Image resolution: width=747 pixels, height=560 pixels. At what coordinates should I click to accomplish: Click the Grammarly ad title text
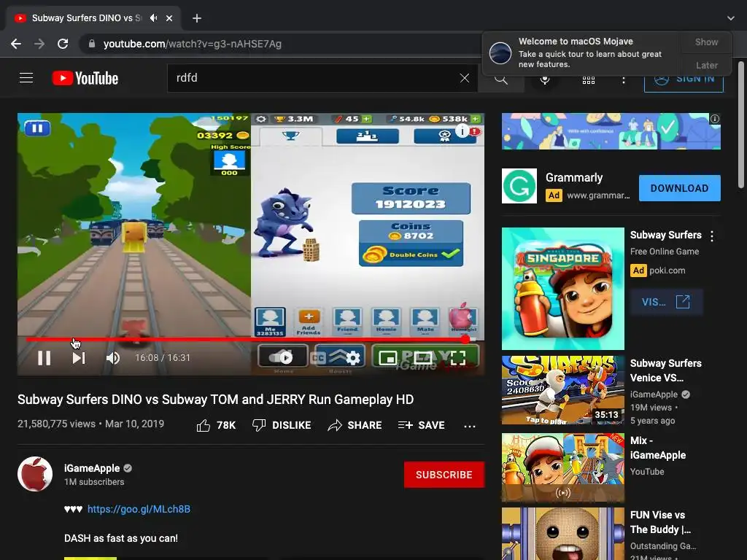(574, 178)
